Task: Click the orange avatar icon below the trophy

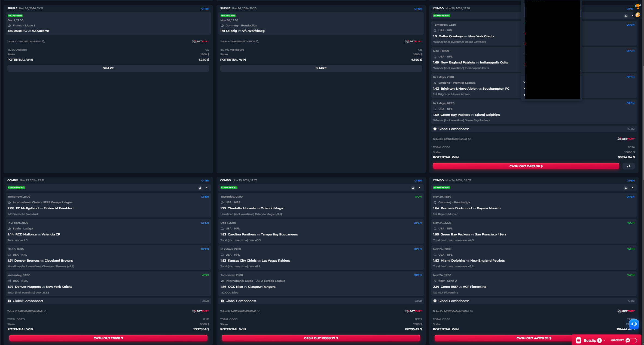Action: coord(638,15)
